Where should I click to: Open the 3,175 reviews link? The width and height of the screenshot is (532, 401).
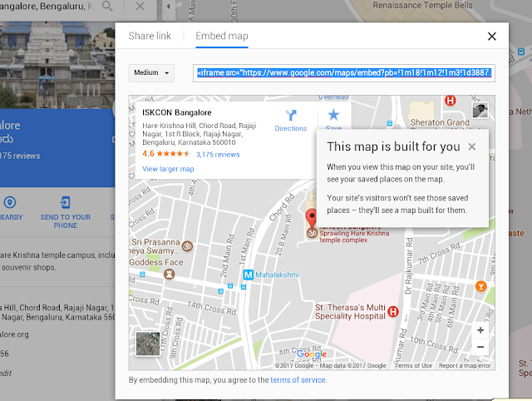(218, 155)
